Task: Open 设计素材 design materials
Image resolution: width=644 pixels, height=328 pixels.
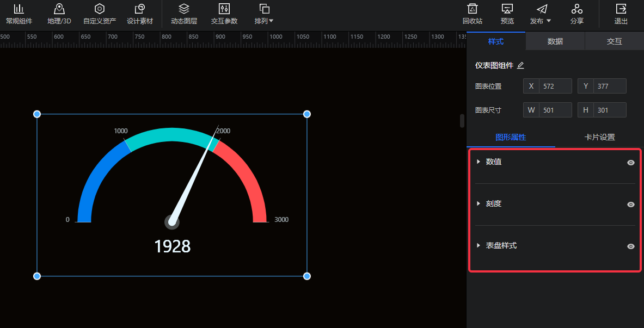Action: tap(139, 14)
